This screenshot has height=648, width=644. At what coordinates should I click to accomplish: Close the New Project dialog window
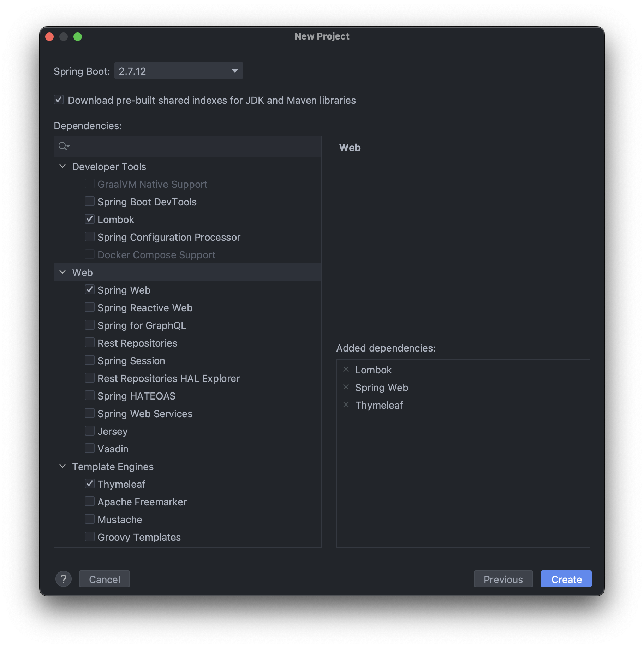pos(49,37)
